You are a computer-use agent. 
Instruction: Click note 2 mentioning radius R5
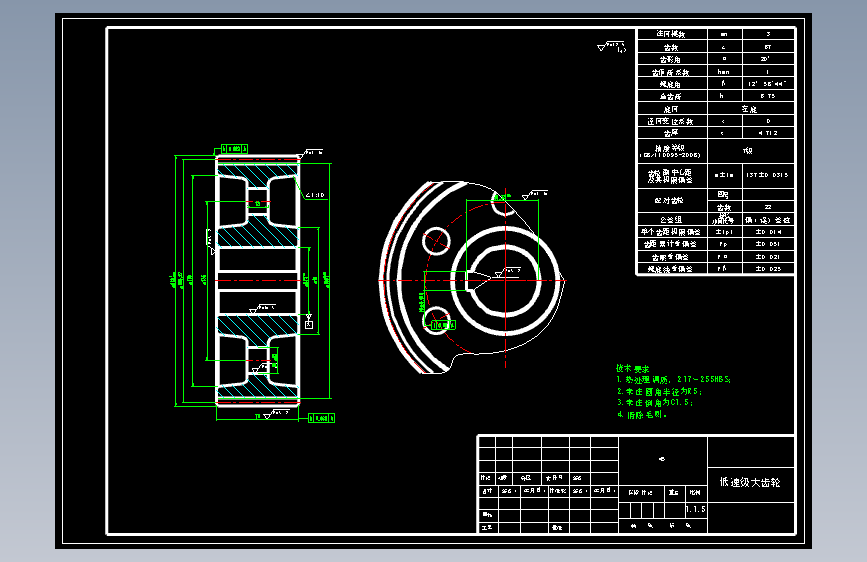tap(659, 391)
